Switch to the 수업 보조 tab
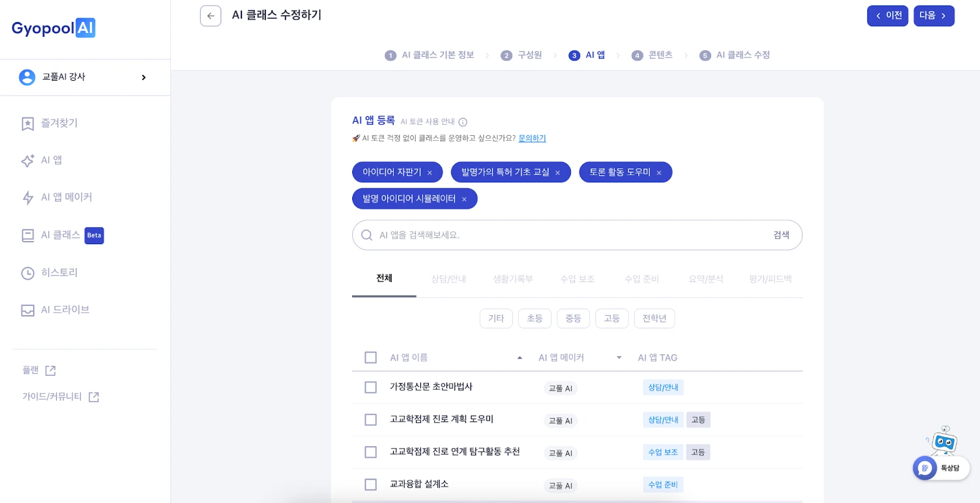The height and width of the screenshot is (503, 980). tap(577, 279)
